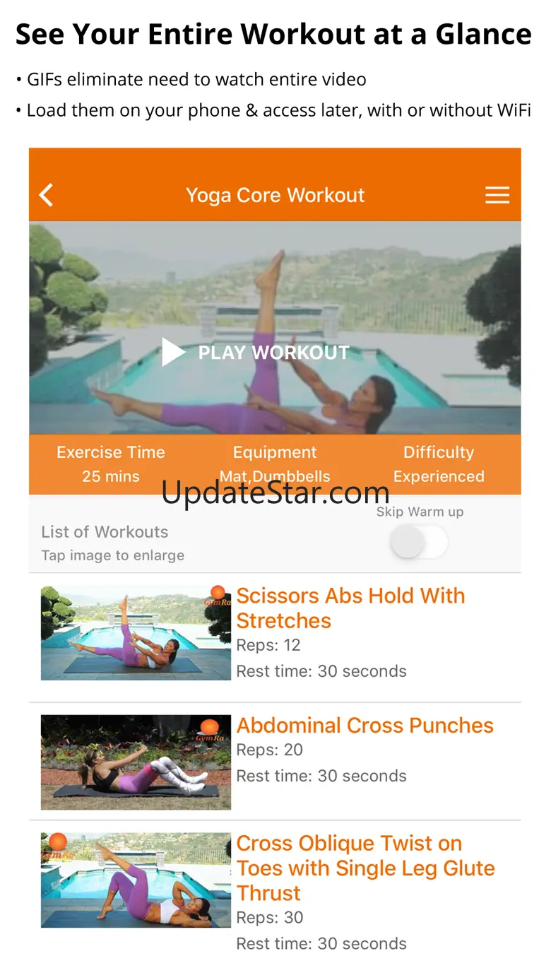Tap the Difficulty Experienced info
The height and width of the screenshot is (980, 551).
[x=439, y=464]
